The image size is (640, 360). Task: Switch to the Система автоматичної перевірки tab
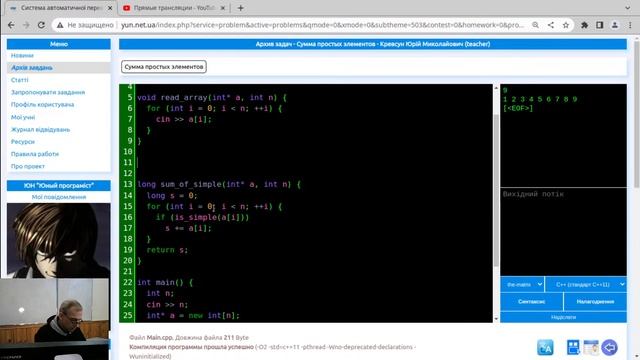[60, 8]
